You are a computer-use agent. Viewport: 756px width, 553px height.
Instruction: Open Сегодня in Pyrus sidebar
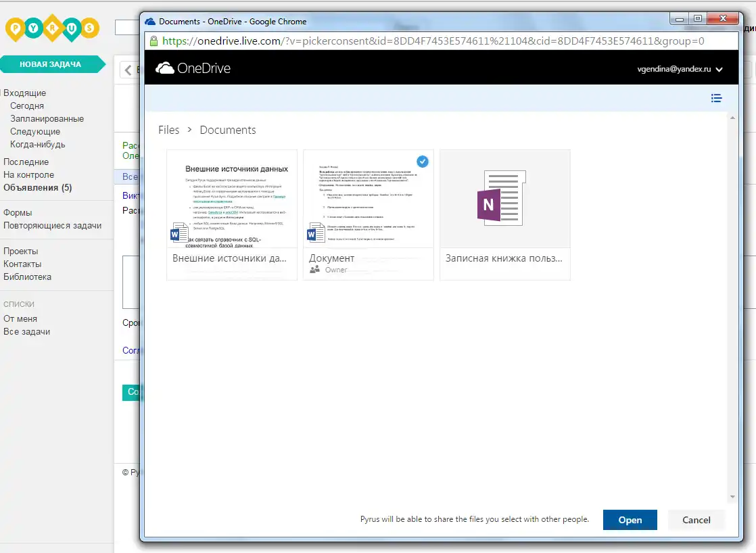27,105
